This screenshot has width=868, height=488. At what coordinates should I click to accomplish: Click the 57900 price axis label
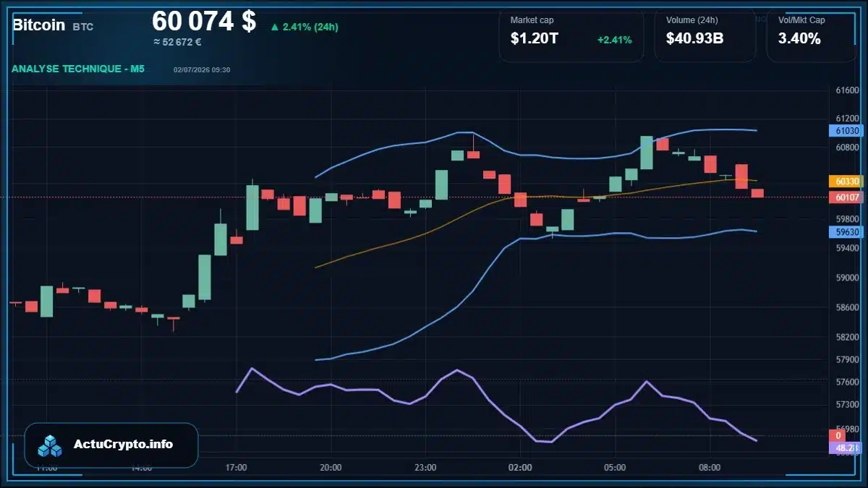pos(846,359)
